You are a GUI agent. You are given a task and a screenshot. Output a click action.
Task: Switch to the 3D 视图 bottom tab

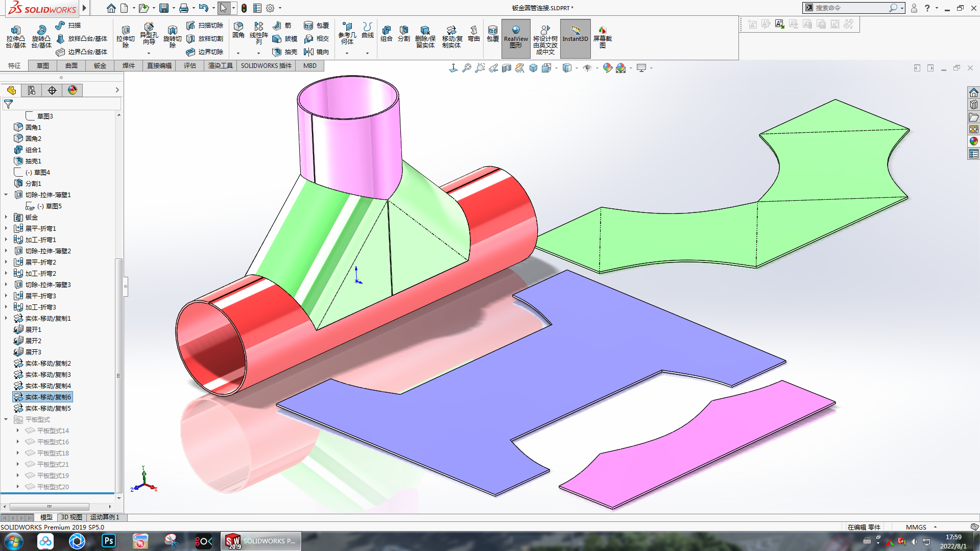pyautogui.click(x=71, y=517)
